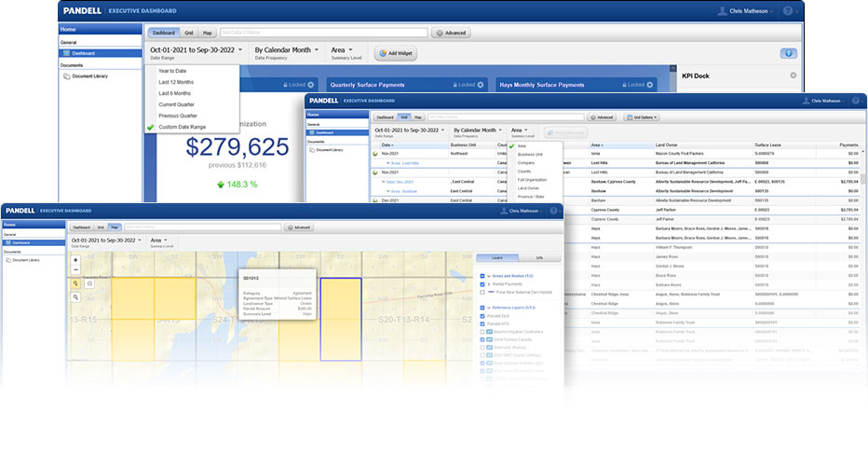The width and height of the screenshot is (868, 454).
Task: Open Document Library in the top window sidebar
Action: coord(85,76)
